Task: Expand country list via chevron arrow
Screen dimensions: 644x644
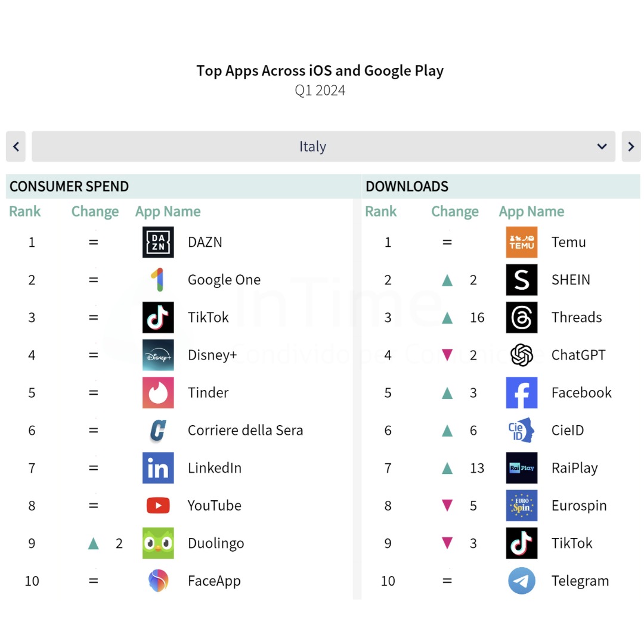Action: [x=602, y=146]
